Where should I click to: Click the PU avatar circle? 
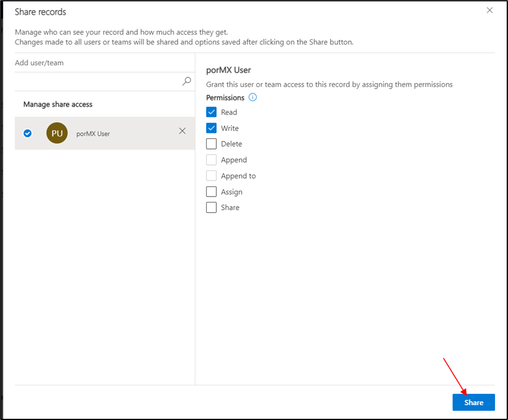coord(57,133)
